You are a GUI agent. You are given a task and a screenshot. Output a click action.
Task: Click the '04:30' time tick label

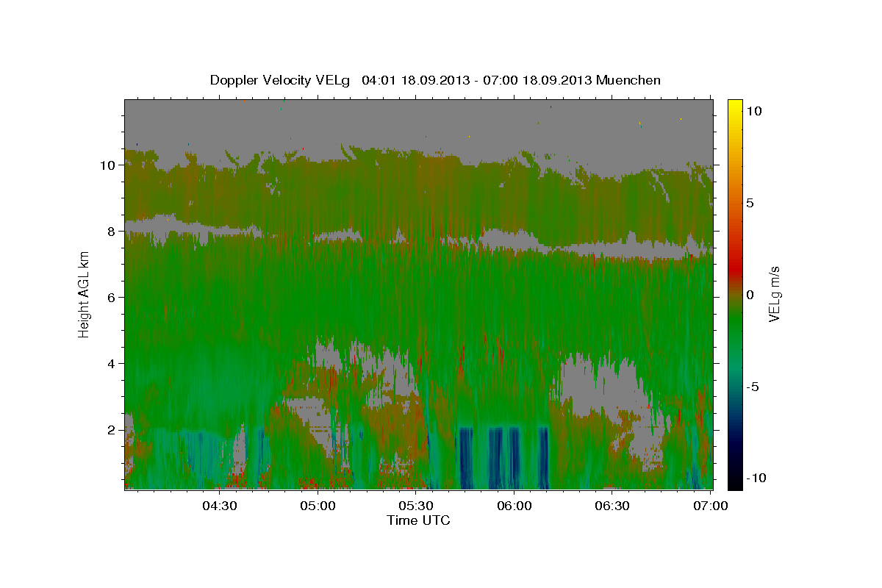point(220,506)
